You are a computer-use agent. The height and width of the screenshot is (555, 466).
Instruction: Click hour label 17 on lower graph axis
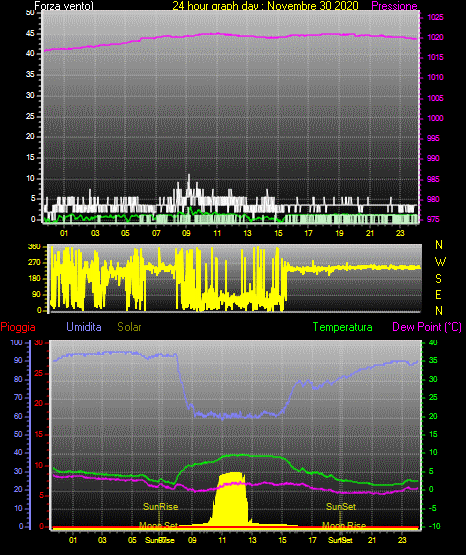(312, 540)
